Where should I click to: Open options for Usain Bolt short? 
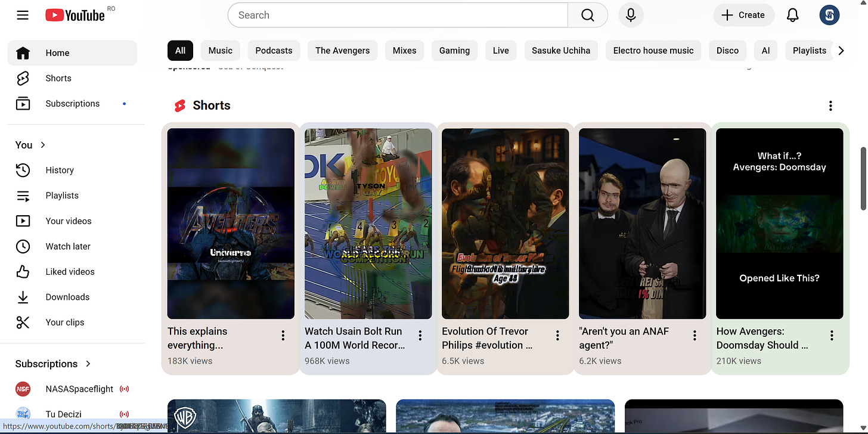[x=420, y=336]
